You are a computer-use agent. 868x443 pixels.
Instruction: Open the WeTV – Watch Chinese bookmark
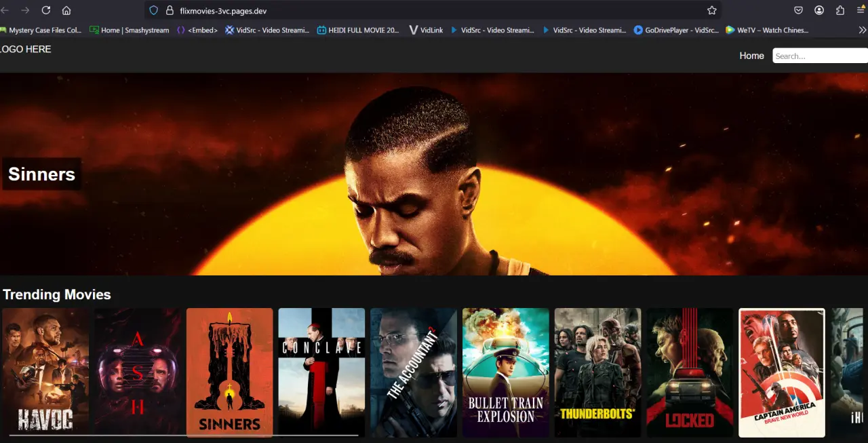tap(767, 30)
